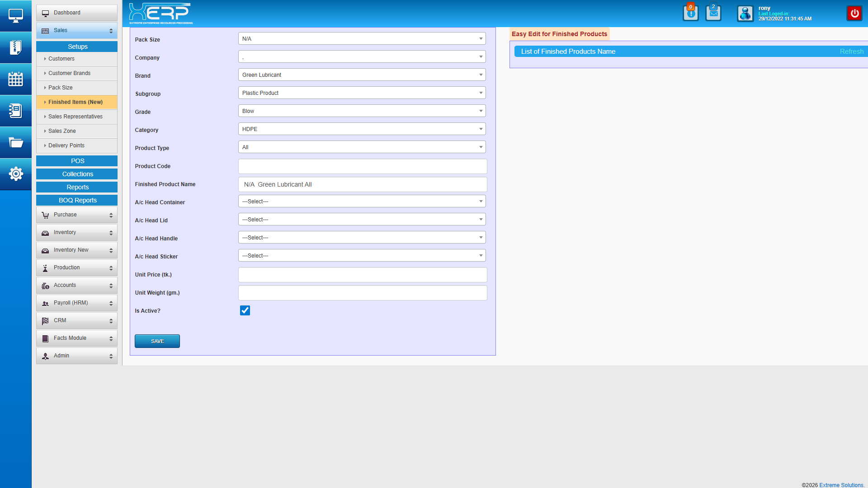Screen dimensions: 868x488
Task: Open the mail messages icon
Action: [x=713, y=13]
